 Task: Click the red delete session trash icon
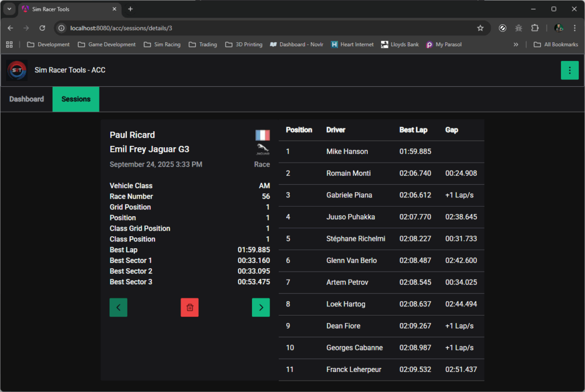click(x=190, y=308)
